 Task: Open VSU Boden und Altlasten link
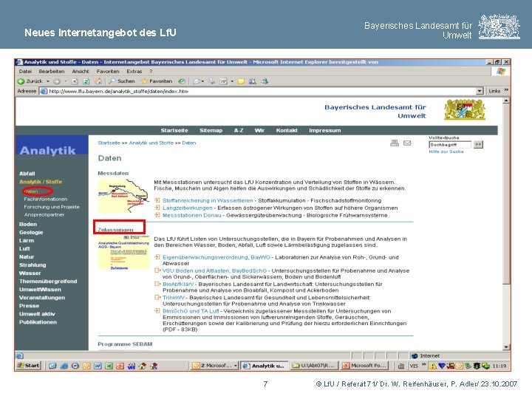click(215, 270)
